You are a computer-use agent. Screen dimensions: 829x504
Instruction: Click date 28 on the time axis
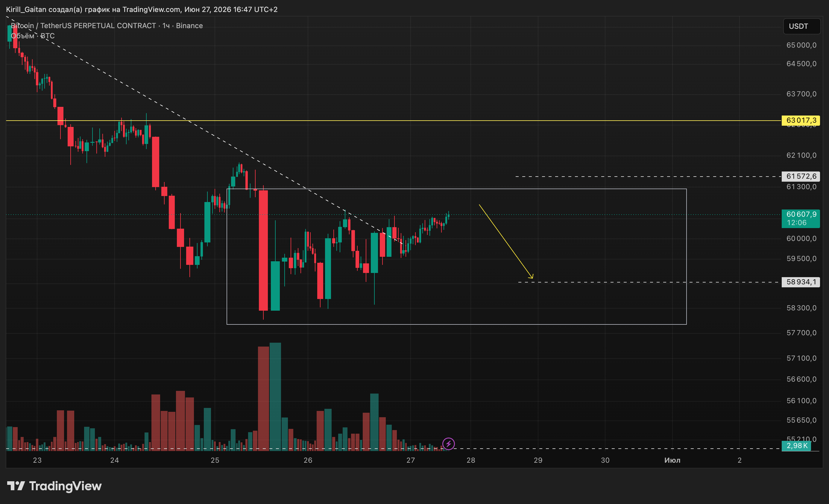(471, 460)
